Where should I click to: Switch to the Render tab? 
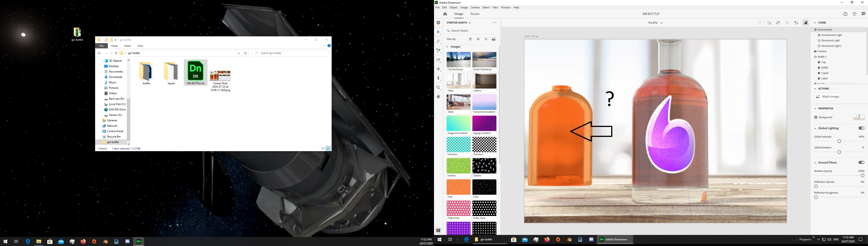pyautogui.click(x=475, y=14)
